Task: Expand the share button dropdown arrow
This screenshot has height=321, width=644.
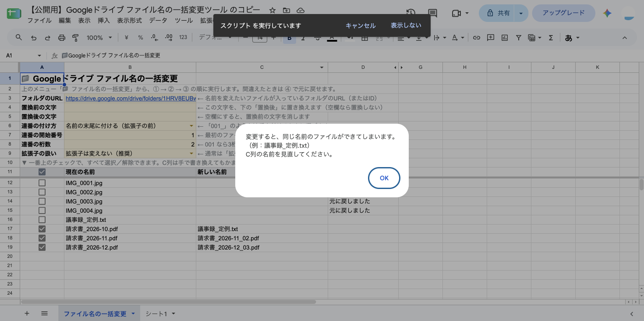Action: [521, 13]
